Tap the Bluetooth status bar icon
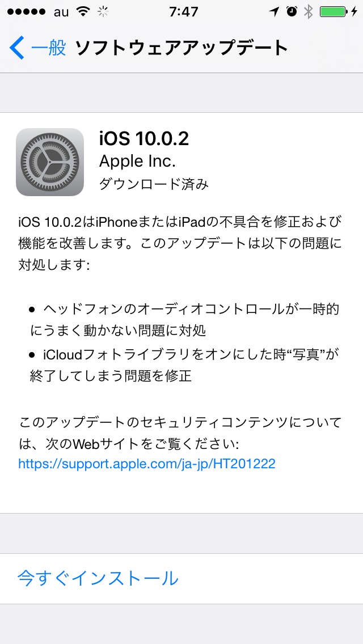This screenshot has width=363, height=644. (x=309, y=12)
